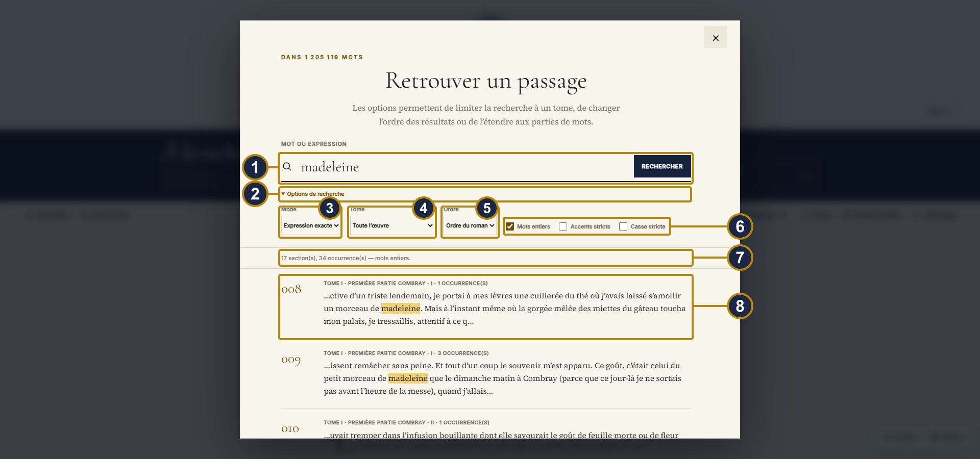This screenshot has height=459, width=980.
Task: Click the RECHERCHER button
Action: [x=662, y=166]
